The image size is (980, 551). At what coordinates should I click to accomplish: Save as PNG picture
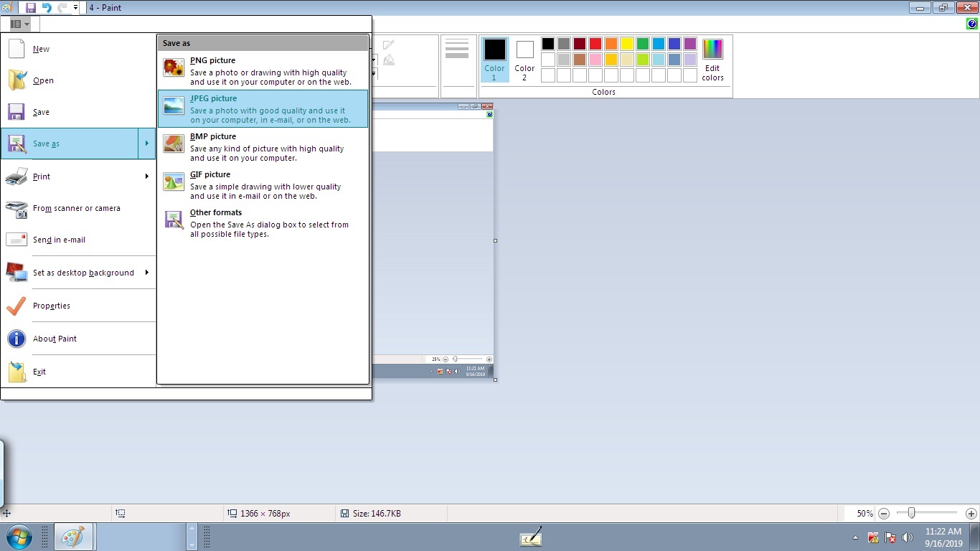(x=263, y=70)
